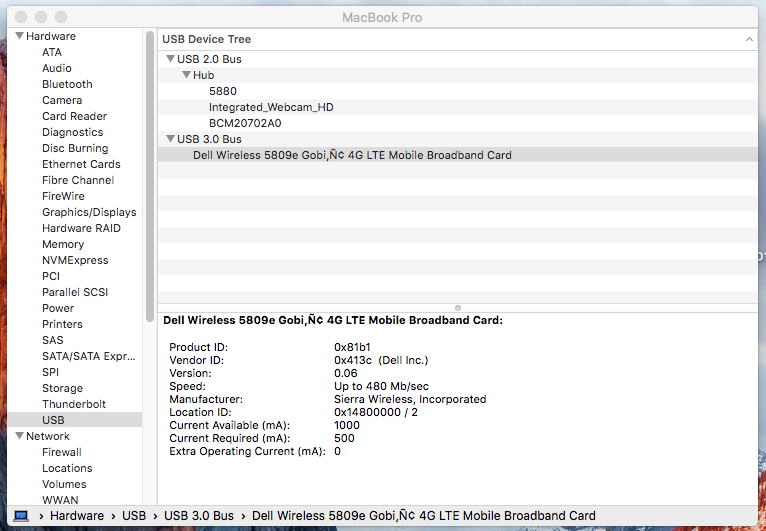Click USB 3.0 Bus in path bar
Image resolution: width=766 pixels, height=531 pixels.
[x=201, y=516]
